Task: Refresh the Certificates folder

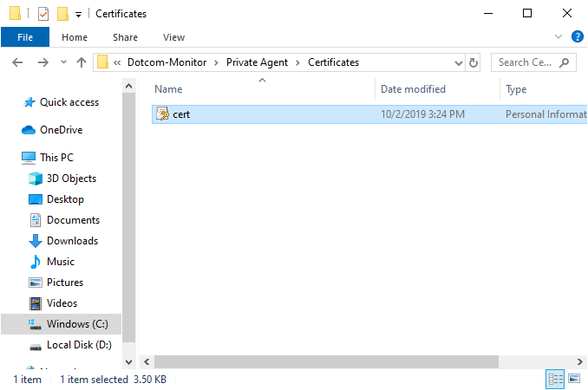Action: click(x=474, y=62)
